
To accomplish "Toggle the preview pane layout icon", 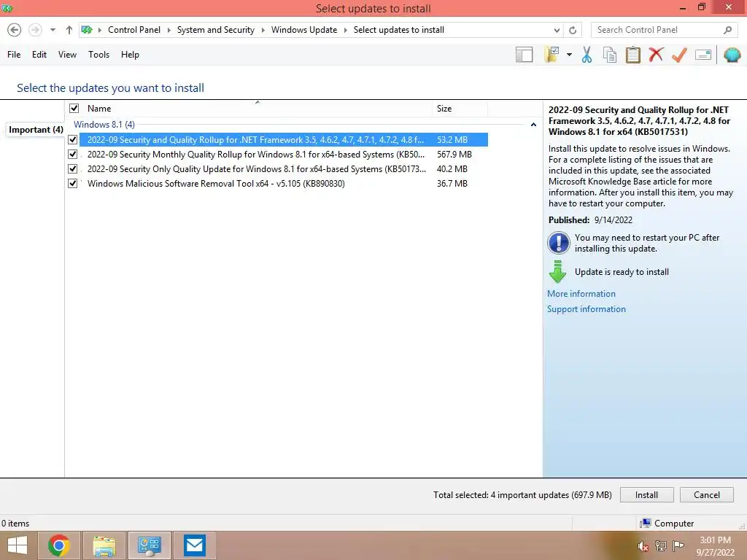I will 524,55.
